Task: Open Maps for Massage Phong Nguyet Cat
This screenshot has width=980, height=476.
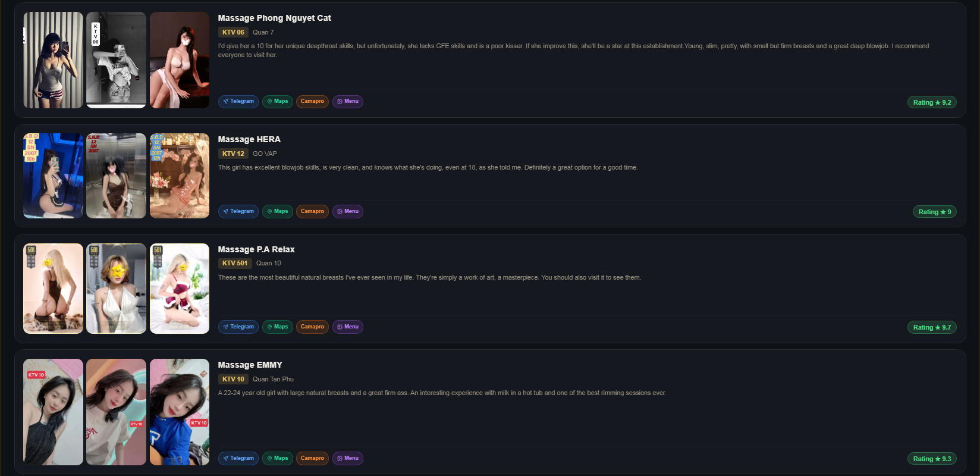Action: pos(278,101)
